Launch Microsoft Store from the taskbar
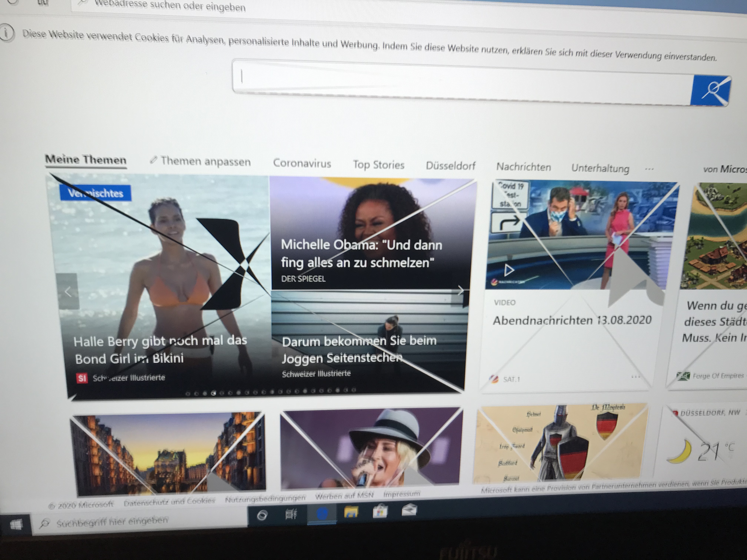The width and height of the screenshot is (747, 560). (380, 511)
